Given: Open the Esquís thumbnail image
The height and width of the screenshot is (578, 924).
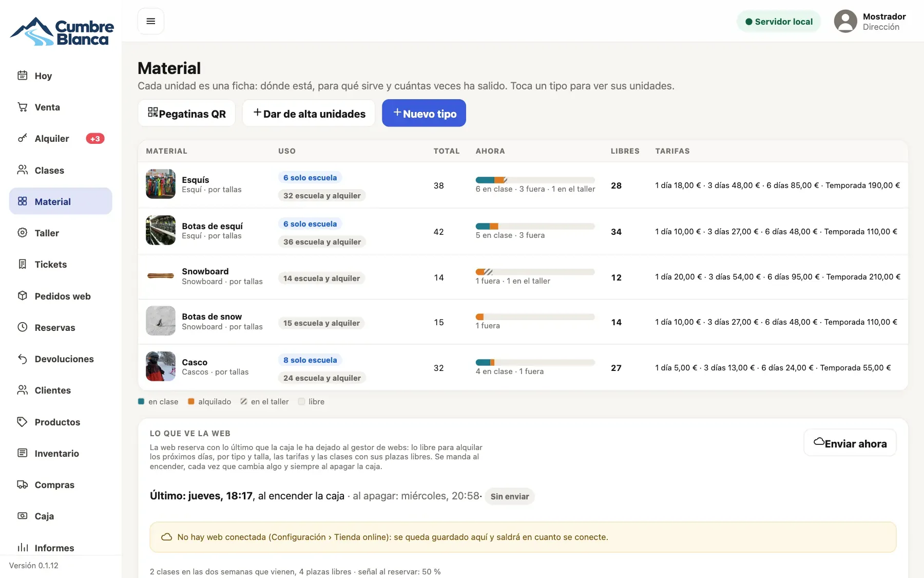Looking at the screenshot, I should click(161, 184).
